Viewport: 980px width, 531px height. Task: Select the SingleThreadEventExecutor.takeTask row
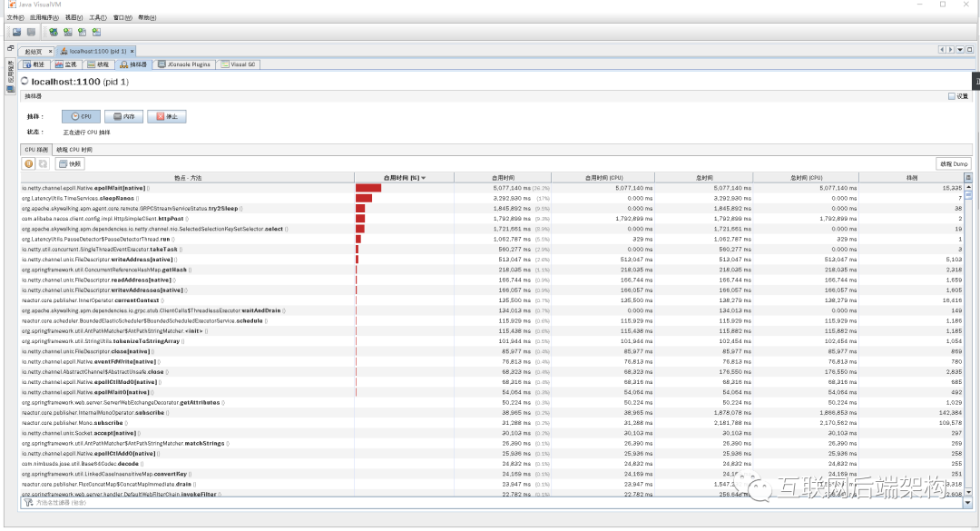492,249
